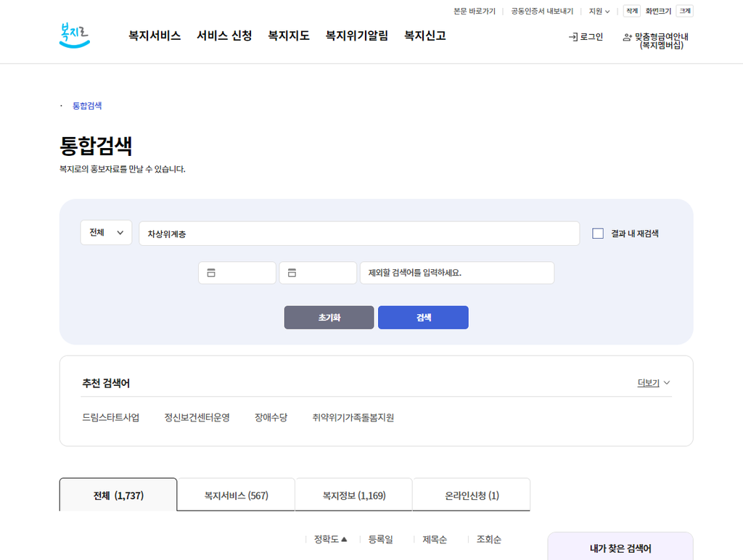Image resolution: width=743 pixels, height=560 pixels.
Task: Sort results by 등록일
Action: coord(380,539)
